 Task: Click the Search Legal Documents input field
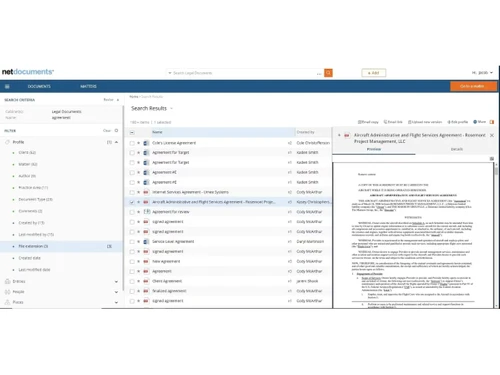pos(244,73)
